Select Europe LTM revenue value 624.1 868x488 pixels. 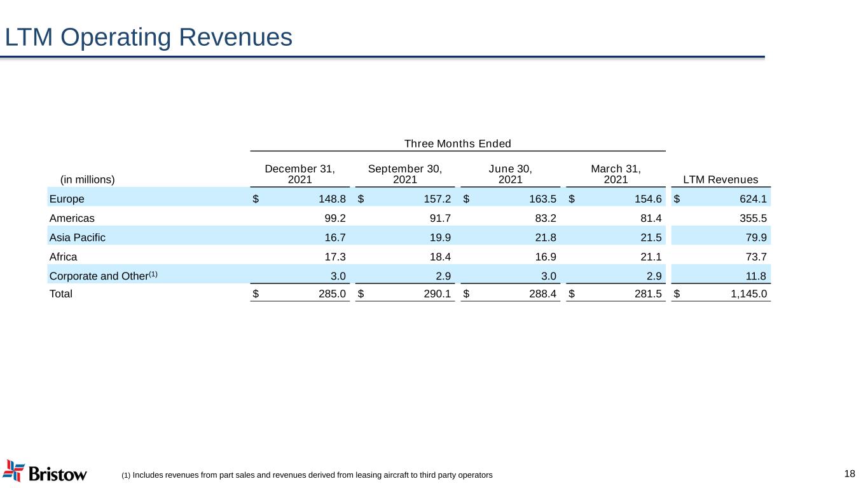click(x=754, y=199)
